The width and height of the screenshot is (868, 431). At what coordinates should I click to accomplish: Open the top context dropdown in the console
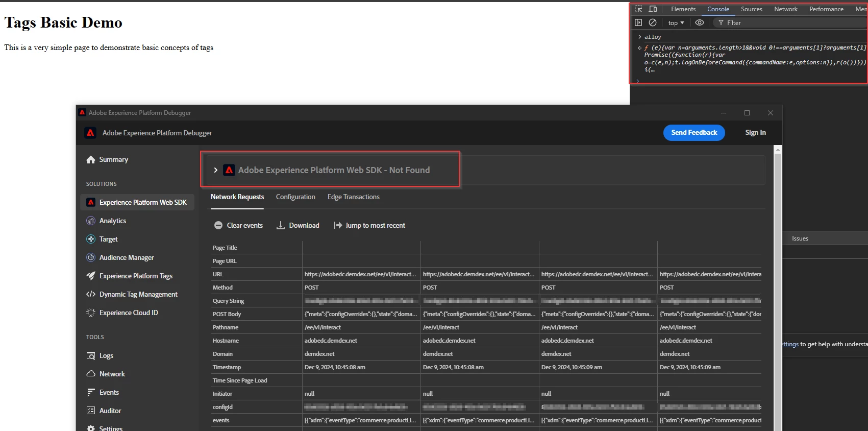pos(676,23)
